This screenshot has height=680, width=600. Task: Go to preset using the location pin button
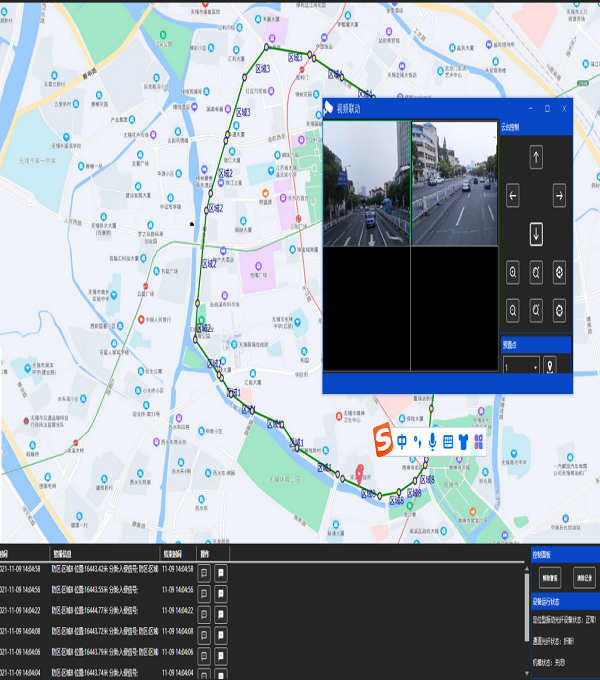tap(550, 365)
